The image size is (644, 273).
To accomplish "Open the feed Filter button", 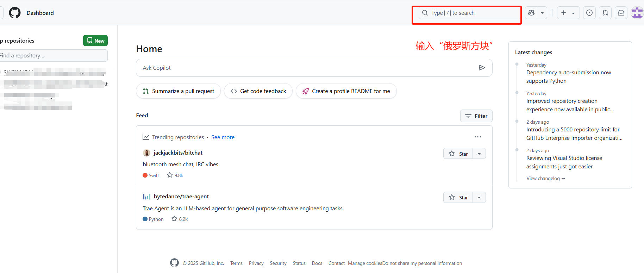I will (x=476, y=116).
